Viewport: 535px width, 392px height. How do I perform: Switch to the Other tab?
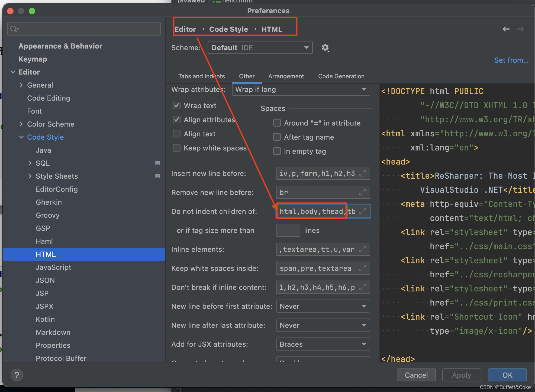click(x=247, y=76)
